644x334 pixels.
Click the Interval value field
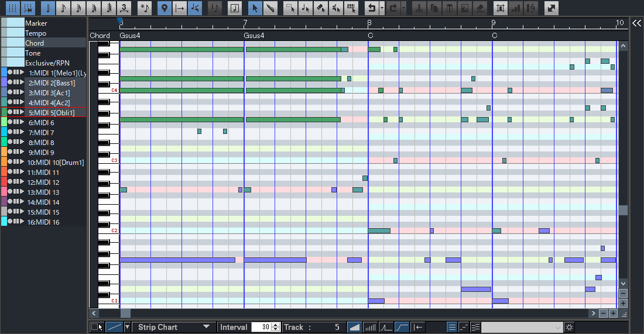click(x=262, y=327)
